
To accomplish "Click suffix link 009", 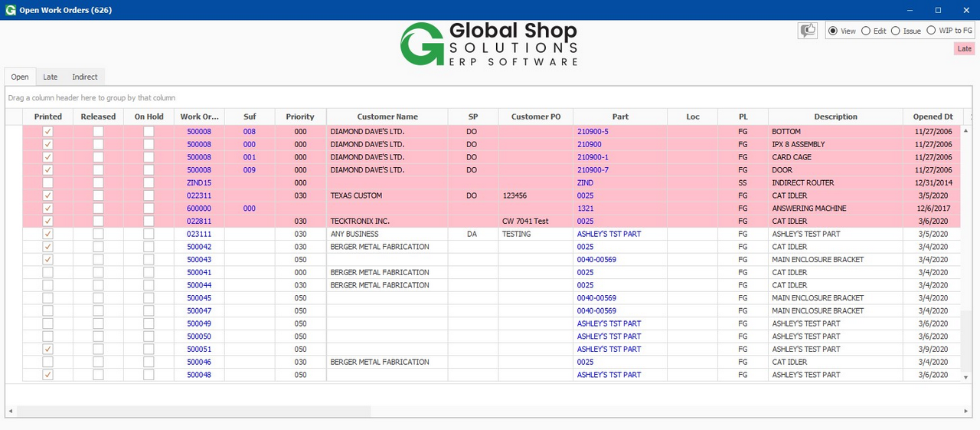I will 250,170.
